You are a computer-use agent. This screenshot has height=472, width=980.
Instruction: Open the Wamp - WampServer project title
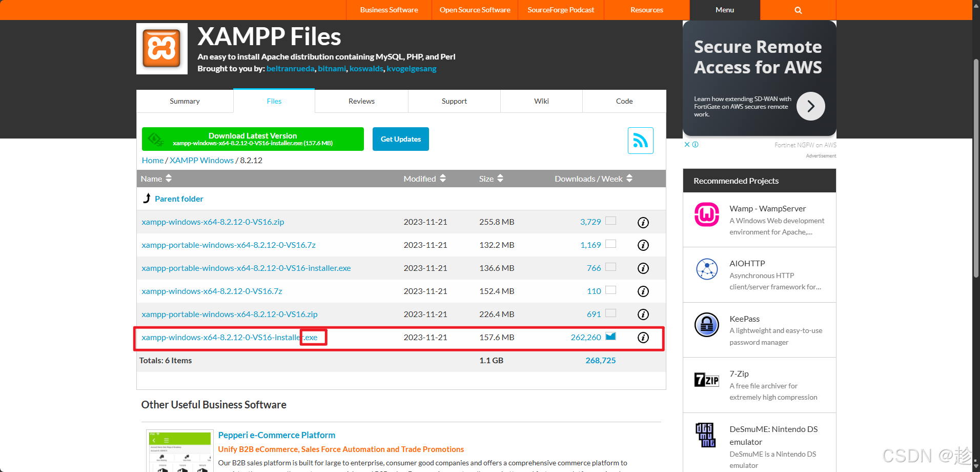(767, 208)
